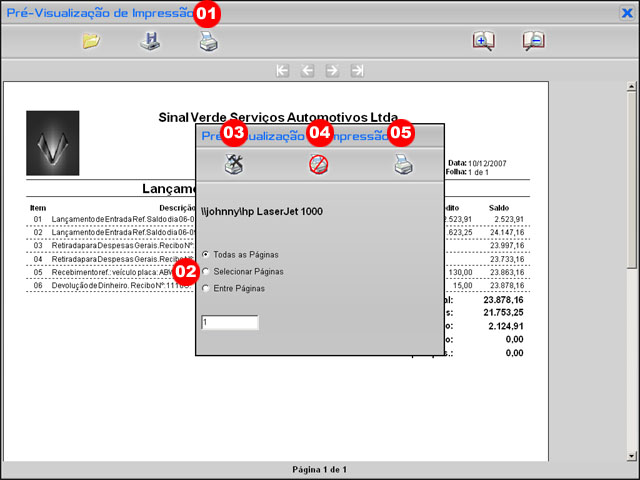Screen dimensions: 640x480
Task: Click the printer icon in main toolbar
Action: click(207, 41)
